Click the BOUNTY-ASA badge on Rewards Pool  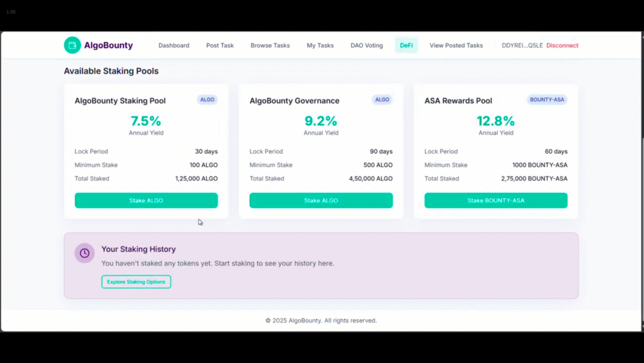[x=547, y=100]
